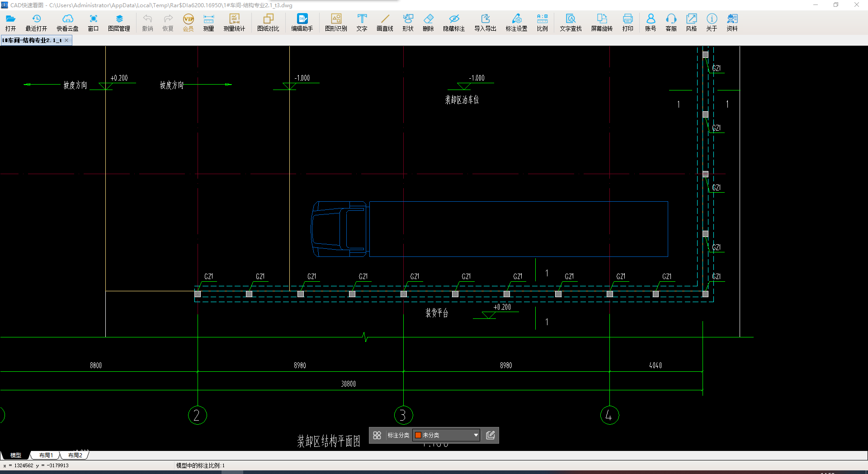Contact 客服 customer service
Image resolution: width=868 pixels, height=474 pixels.
coord(671,23)
